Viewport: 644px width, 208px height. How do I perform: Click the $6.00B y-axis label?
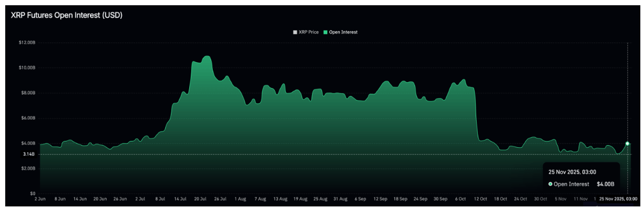click(28, 118)
